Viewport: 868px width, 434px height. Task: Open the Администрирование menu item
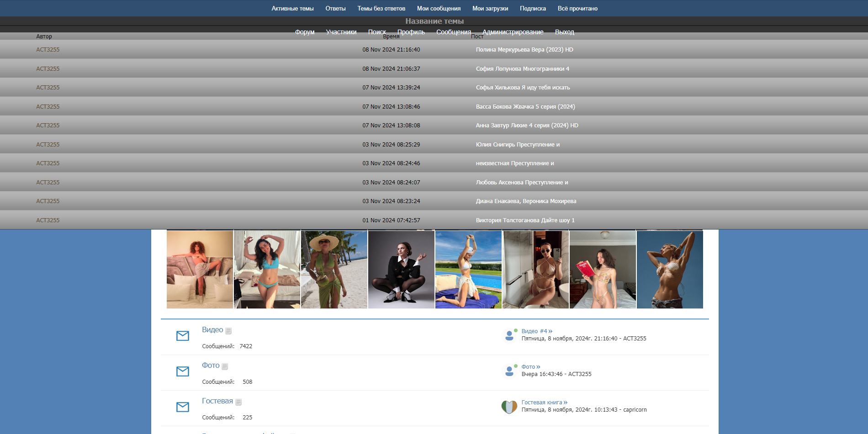513,32
